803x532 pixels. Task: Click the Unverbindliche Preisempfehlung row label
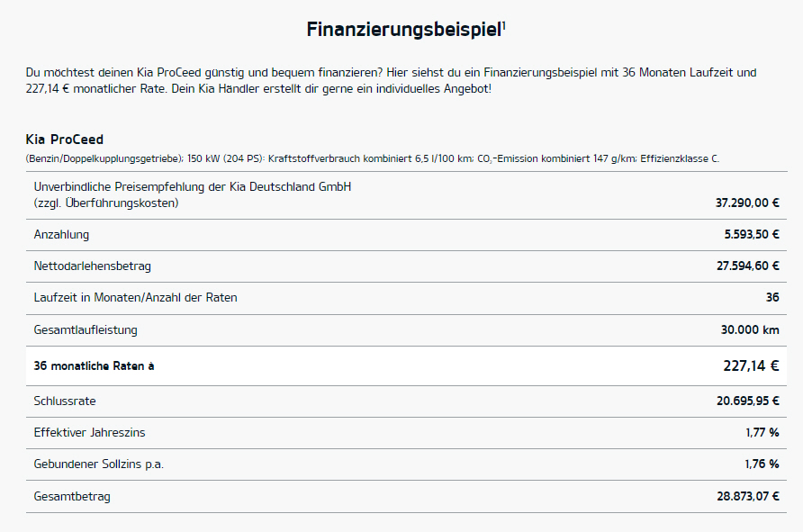pyautogui.click(x=193, y=194)
